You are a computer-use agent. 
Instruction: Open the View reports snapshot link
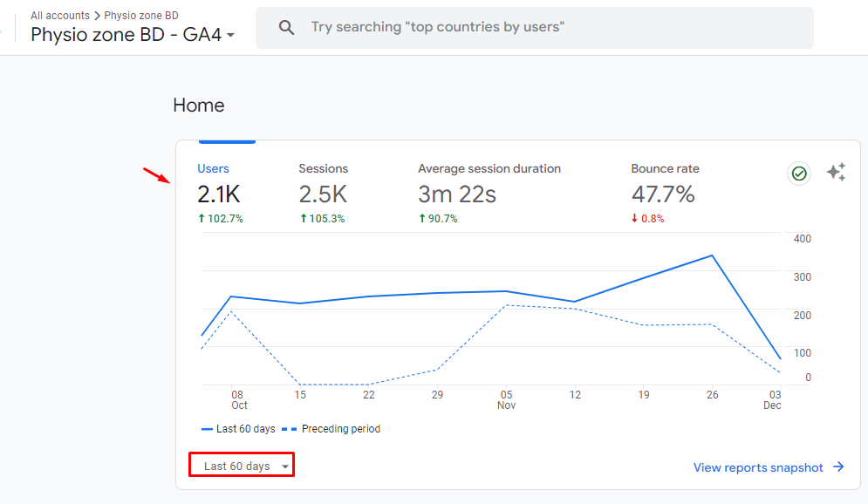point(758,467)
